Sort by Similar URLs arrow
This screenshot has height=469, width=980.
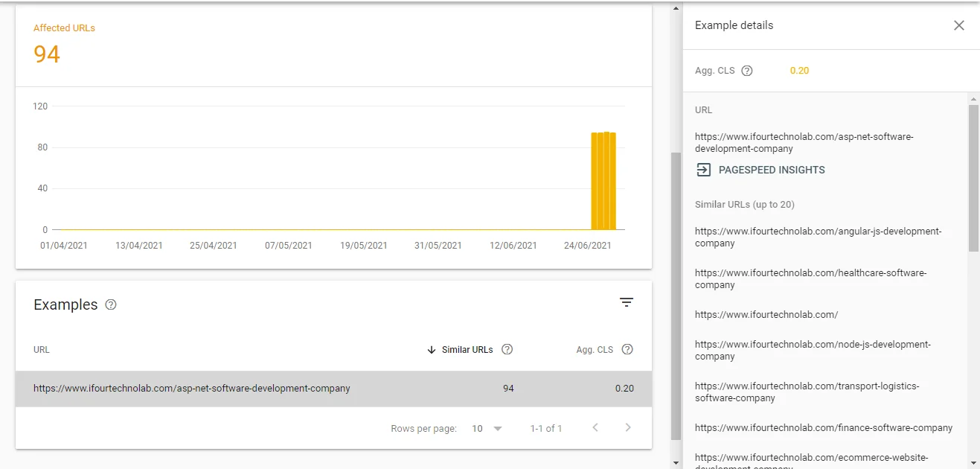click(432, 350)
